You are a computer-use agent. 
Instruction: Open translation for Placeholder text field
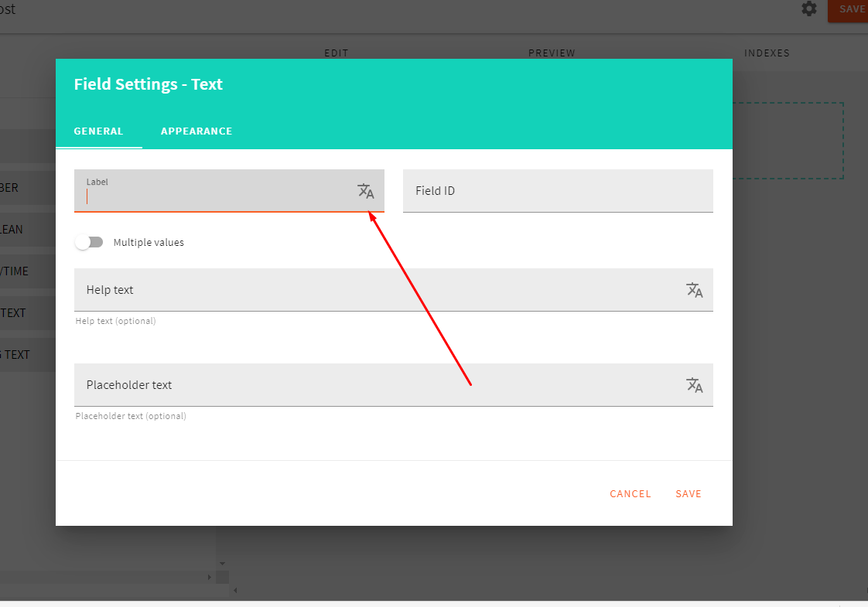pos(694,385)
